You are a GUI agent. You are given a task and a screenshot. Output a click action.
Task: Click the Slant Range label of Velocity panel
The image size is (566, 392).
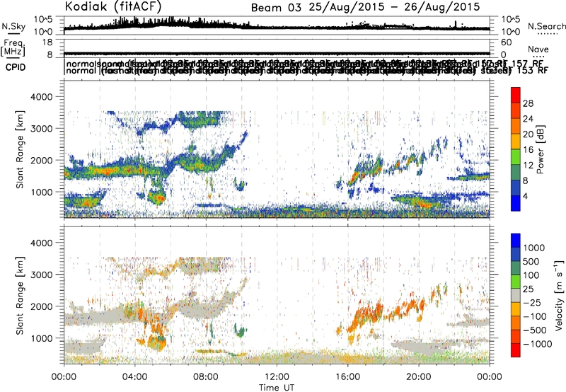pos(21,296)
